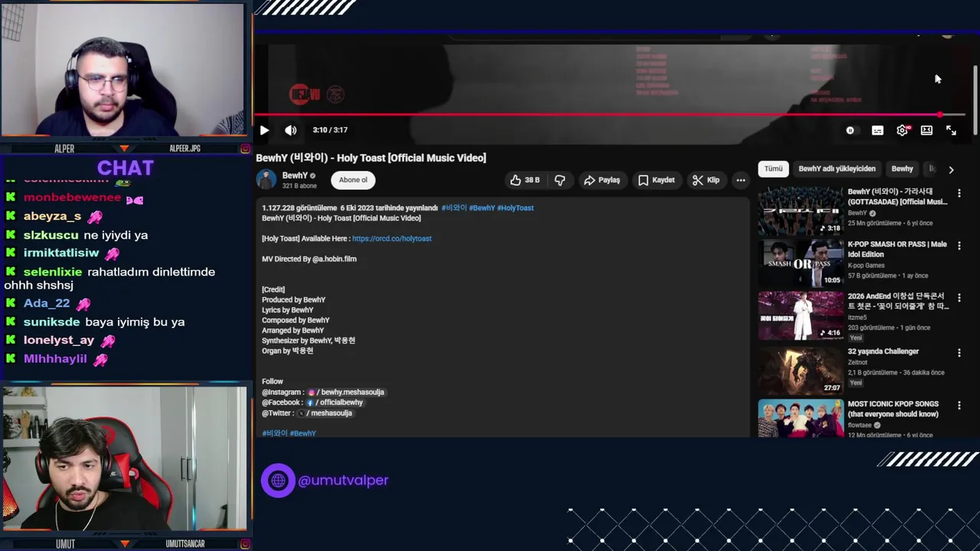Open the player settings gear
Screen dimensions: 980x551
point(902,130)
